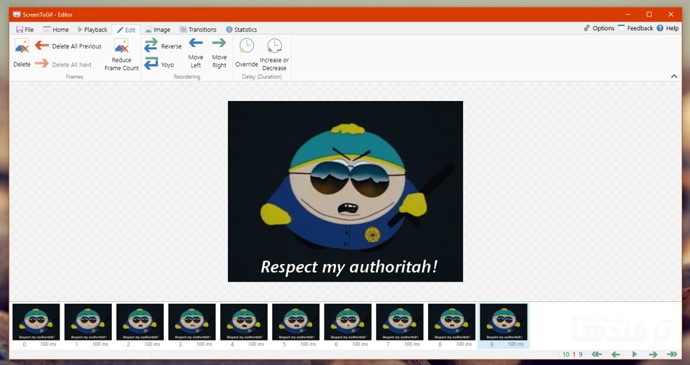Image resolution: width=690 pixels, height=365 pixels.
Task: Maximize the ScreenToGif Editor window
Action: [x=649, y=15]
